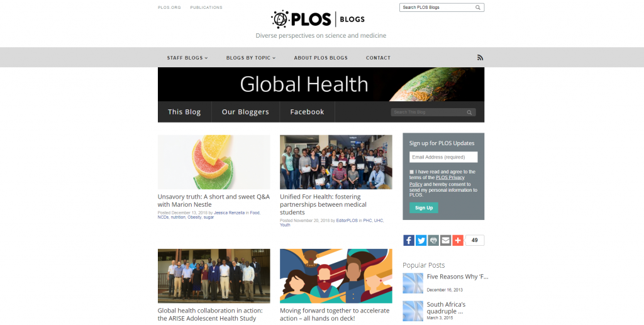Open the Our Bloggers tab
This screenshot has height=325, width=644.
click(x=246, y=112)
